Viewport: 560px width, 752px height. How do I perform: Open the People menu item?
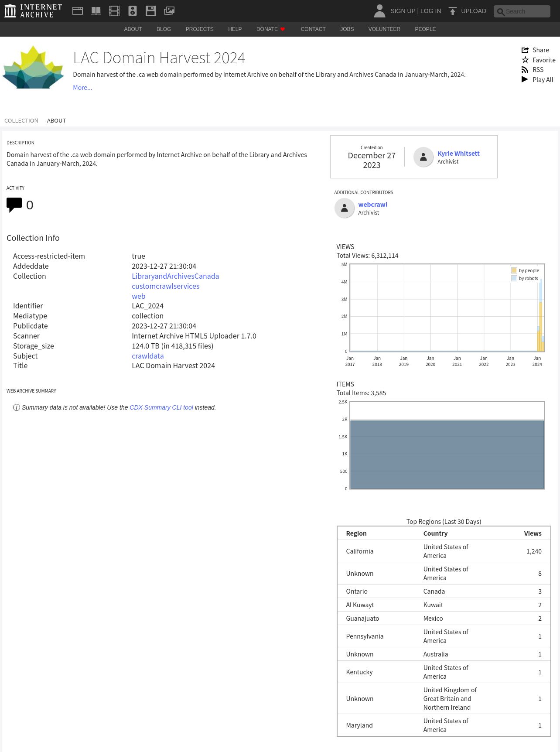pyautogui.click(x=425, y=29)
